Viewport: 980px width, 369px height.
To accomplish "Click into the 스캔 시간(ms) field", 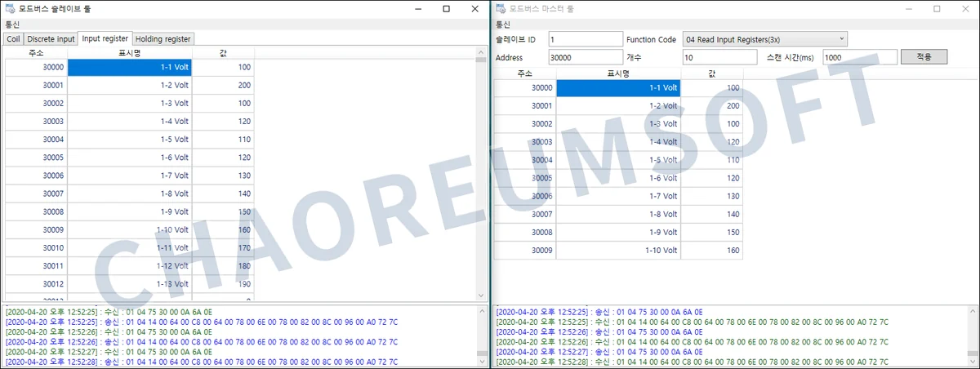I will tap(860, 57).
